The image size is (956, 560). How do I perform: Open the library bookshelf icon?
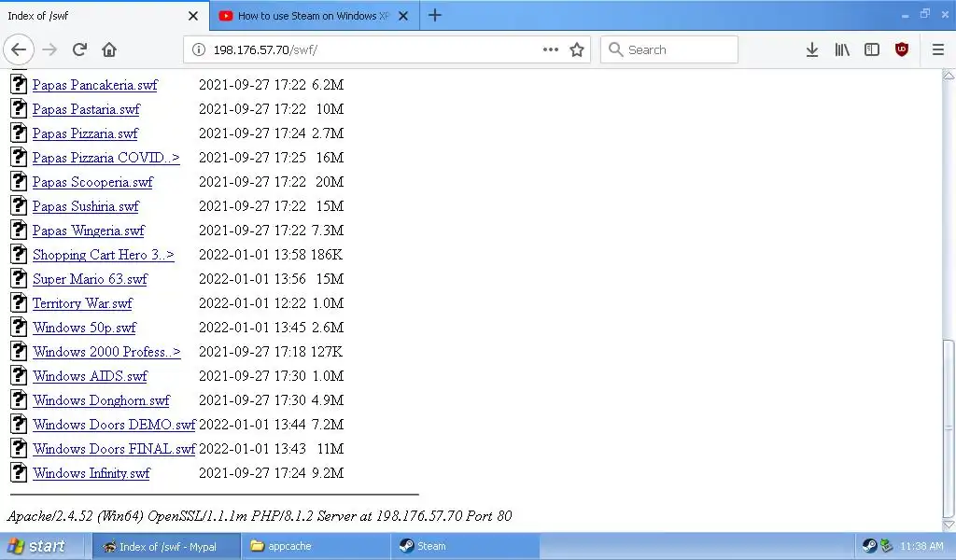(842, 49)
